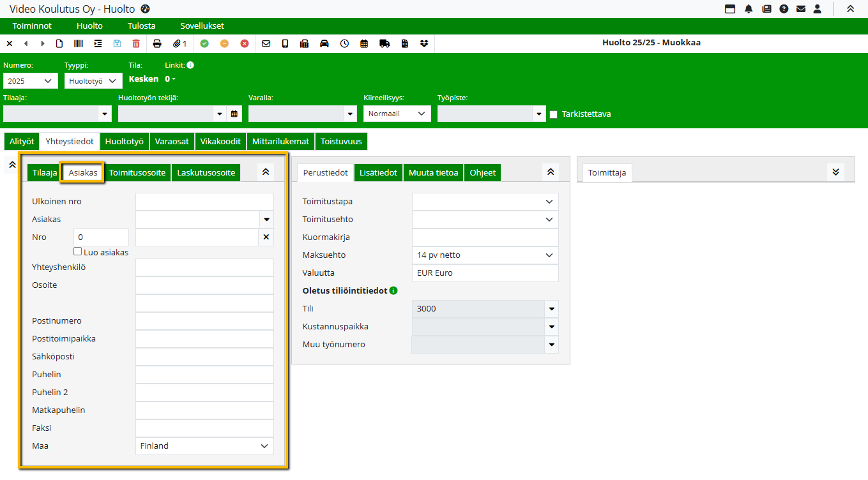Collapse the Perustiedot panel with its chevron
The height and width of the screenshot is (480, 868).
(550, 172)
